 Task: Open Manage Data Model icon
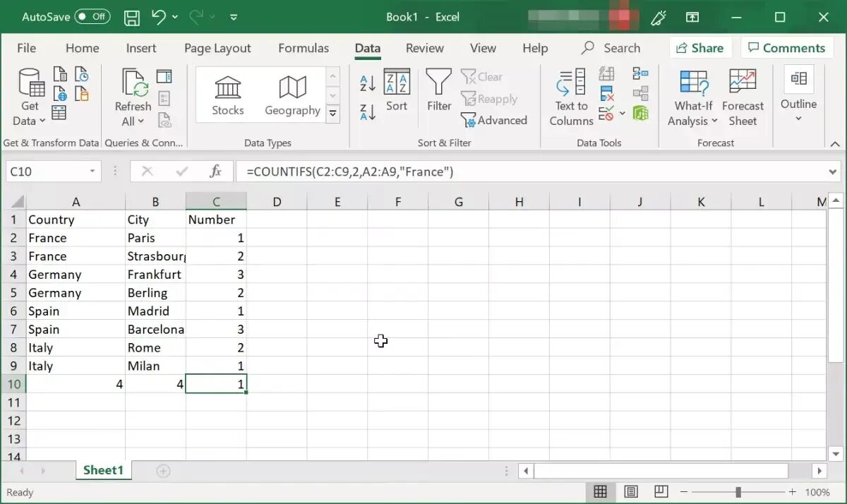[640, 113]
